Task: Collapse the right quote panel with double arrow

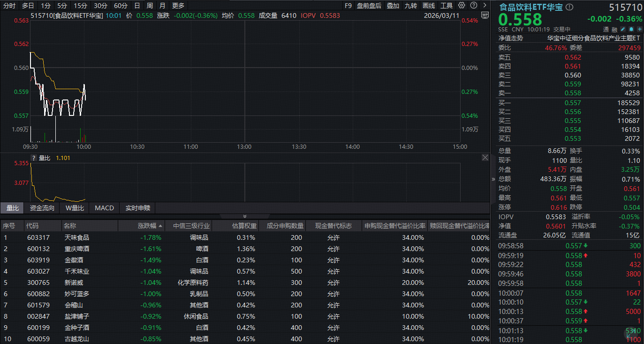Action: click(x=493, y=179)
